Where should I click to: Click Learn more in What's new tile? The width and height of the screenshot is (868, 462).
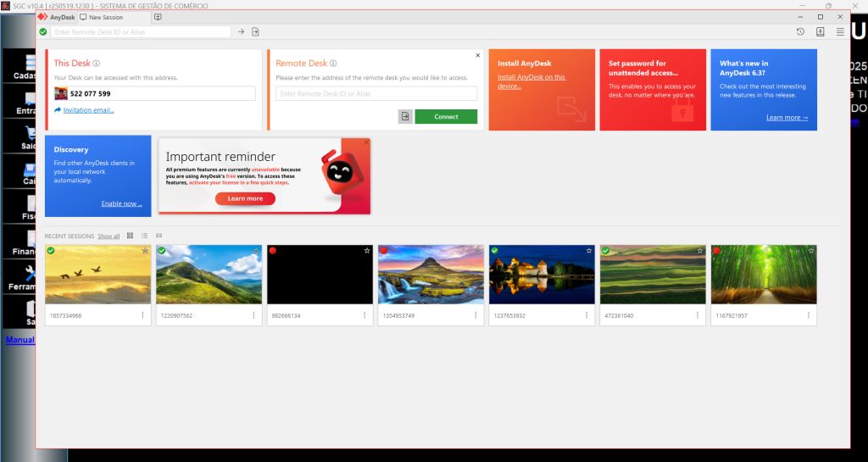(x=787, y=117)
